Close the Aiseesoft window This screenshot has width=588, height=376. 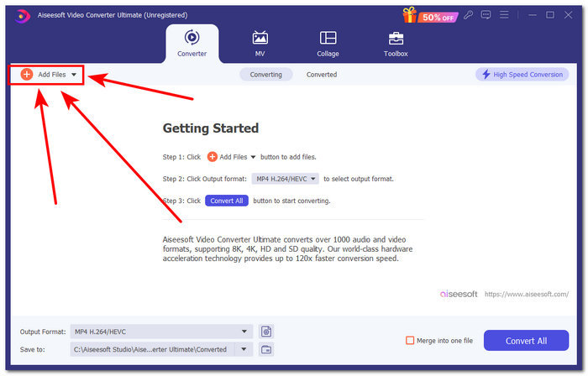pyautogui.click(x=568, y=15)
